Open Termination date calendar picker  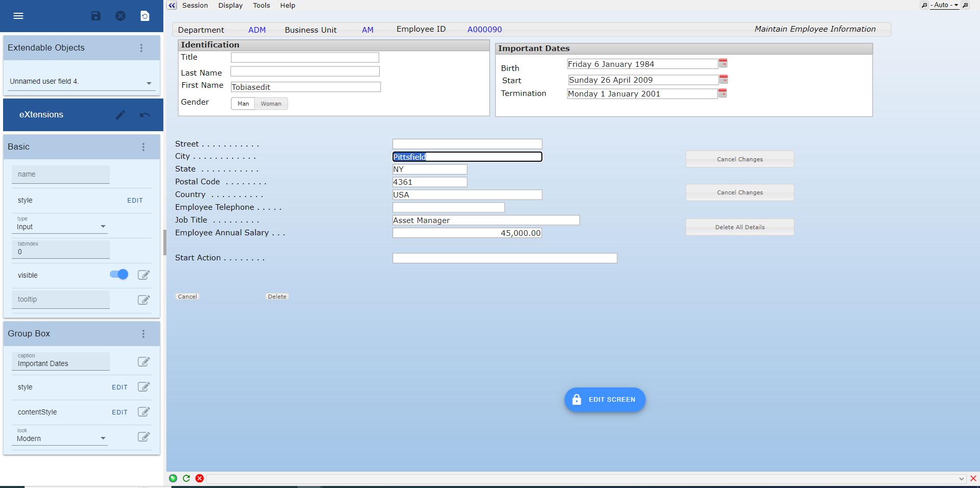[722, 93]
